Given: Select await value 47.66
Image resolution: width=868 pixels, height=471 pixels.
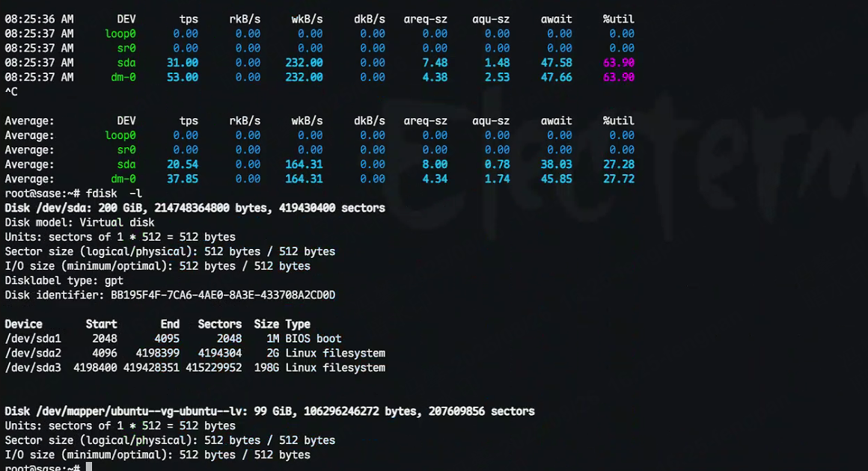Looking at the screenshot, I should coord(556,77).
